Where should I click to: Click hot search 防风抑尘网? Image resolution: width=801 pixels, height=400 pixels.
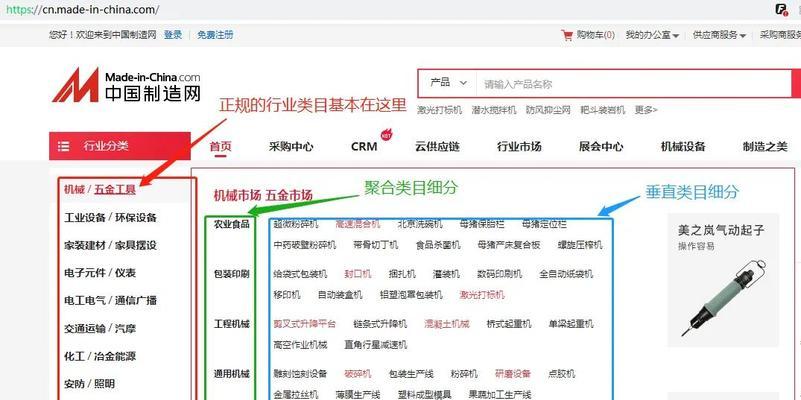pyautogui.click(x=548, y=110)
